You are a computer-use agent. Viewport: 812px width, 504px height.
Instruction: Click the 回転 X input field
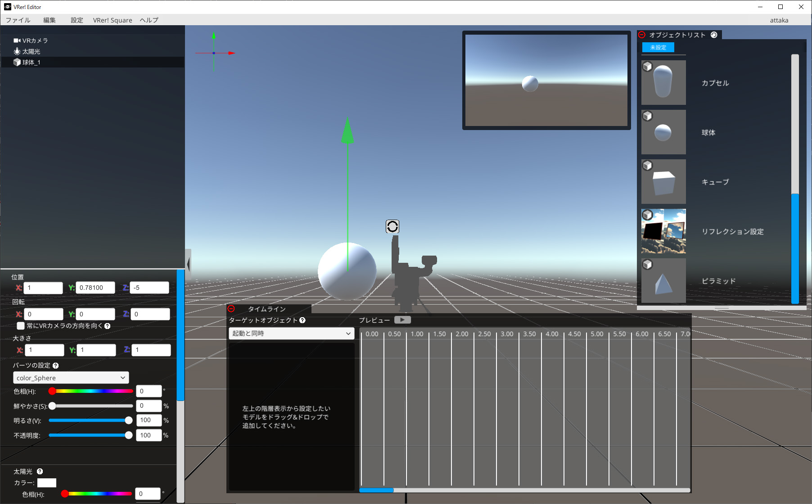(44, 314)
